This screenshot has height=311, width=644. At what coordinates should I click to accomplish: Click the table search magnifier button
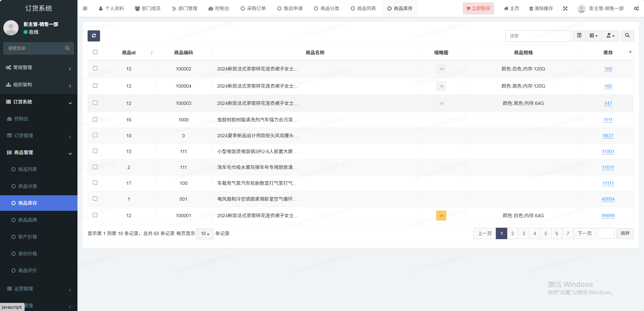[x=627, y=36]
